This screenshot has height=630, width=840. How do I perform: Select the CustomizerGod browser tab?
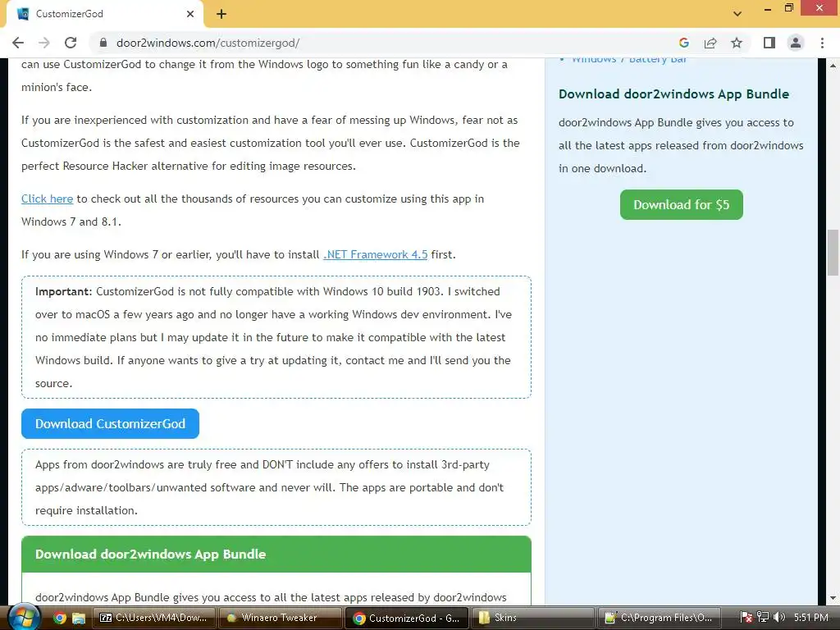tap(104, 14)
